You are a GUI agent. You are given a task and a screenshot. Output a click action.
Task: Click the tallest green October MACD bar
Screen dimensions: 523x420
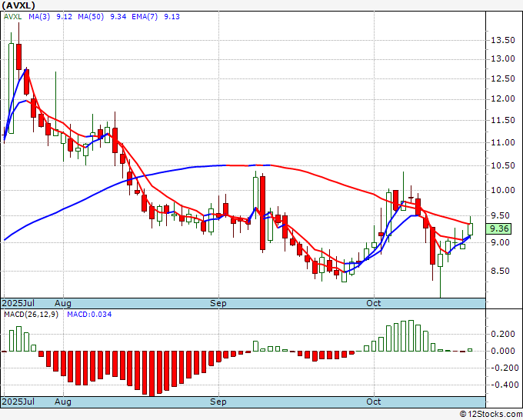411,336
